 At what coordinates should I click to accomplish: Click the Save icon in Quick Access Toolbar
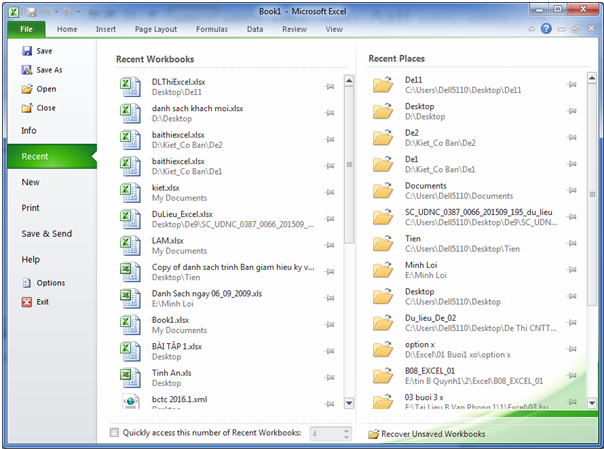click(x=32, y=12)
